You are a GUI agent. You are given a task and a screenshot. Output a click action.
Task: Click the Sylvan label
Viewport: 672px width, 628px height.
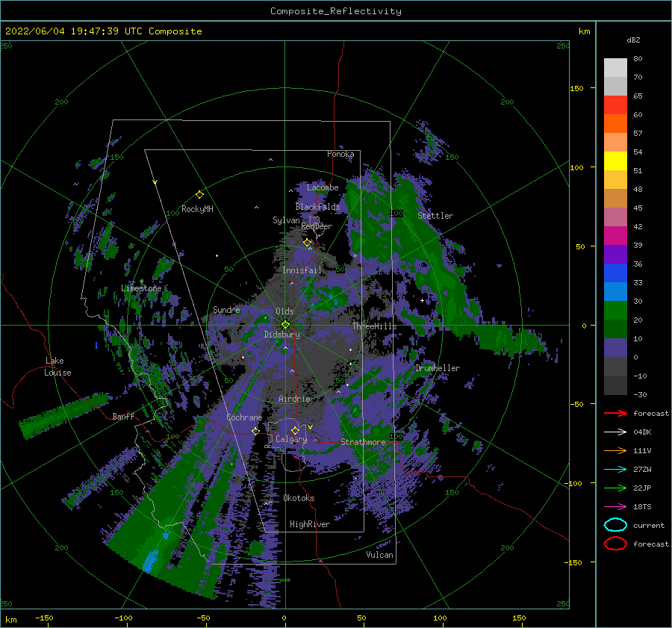286,220
